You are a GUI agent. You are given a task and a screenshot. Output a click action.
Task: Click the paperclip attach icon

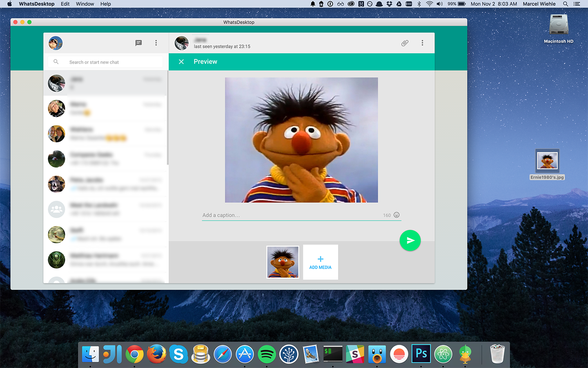405,43
